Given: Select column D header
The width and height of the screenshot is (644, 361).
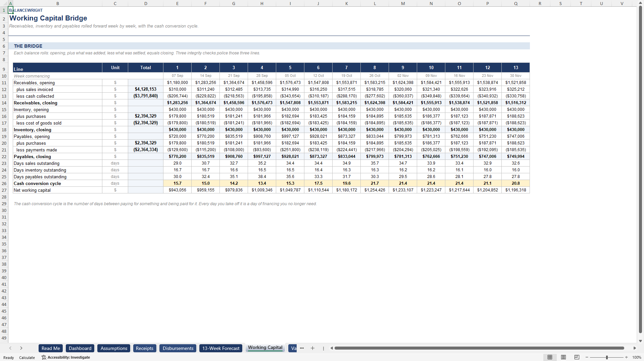Looking at the screenshot, I should click(146, 3).
